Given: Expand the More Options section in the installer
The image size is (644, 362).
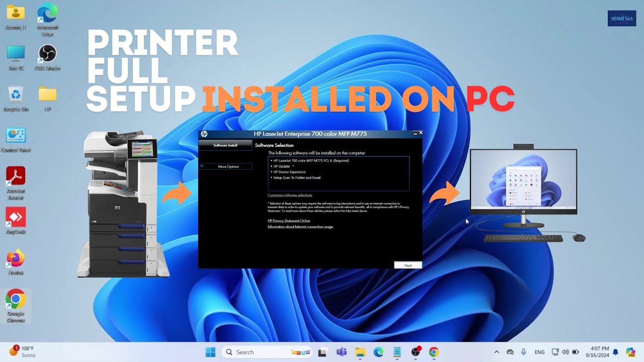Looking at the screenshot, I should [225, 166].
